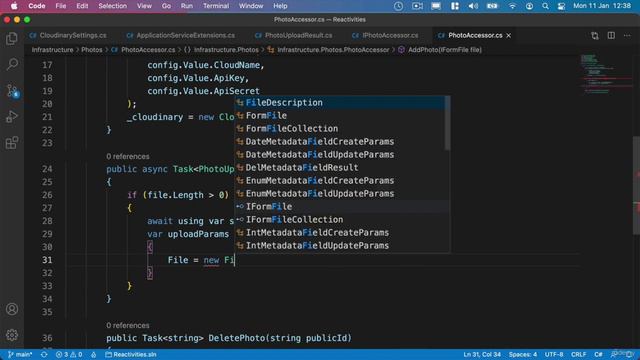Open the Code application menu
The image size is (640, 360).
[x=37, y=6]
